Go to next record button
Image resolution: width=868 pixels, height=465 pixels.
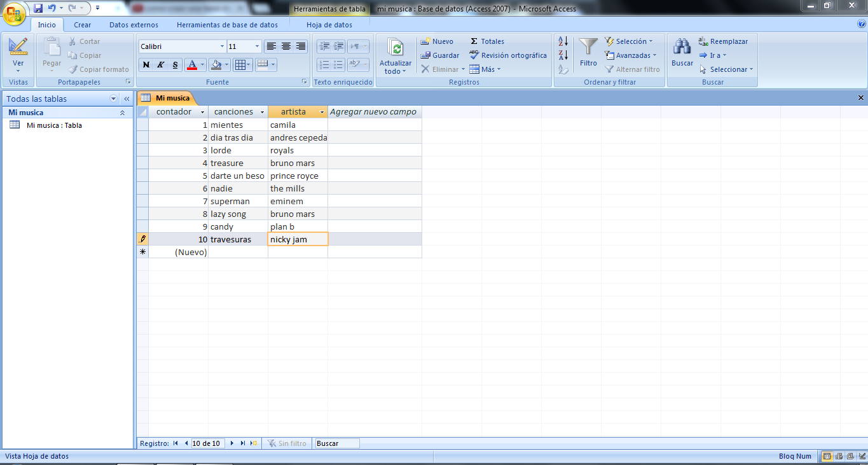pyautogui.click(x=232, y=443)
